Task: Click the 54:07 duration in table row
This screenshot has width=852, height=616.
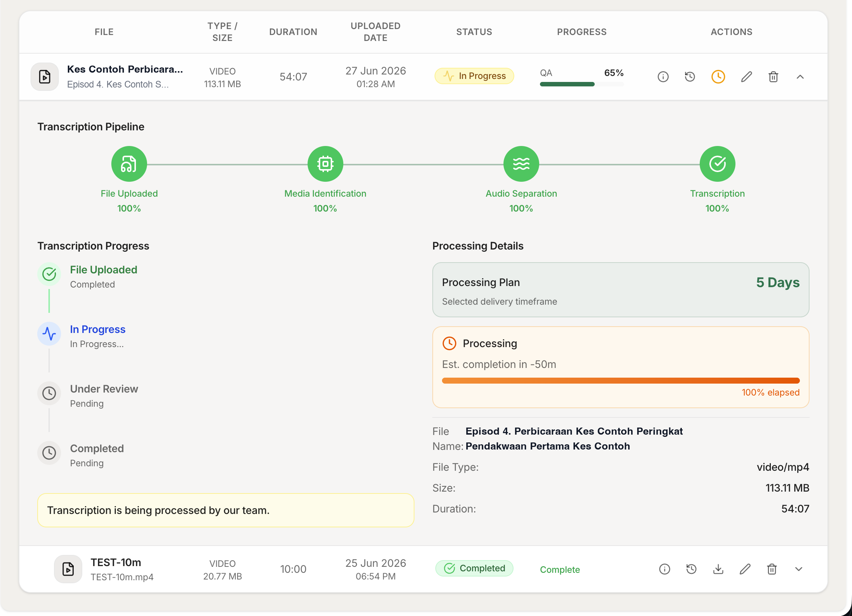Action: [x=293, y=77]
